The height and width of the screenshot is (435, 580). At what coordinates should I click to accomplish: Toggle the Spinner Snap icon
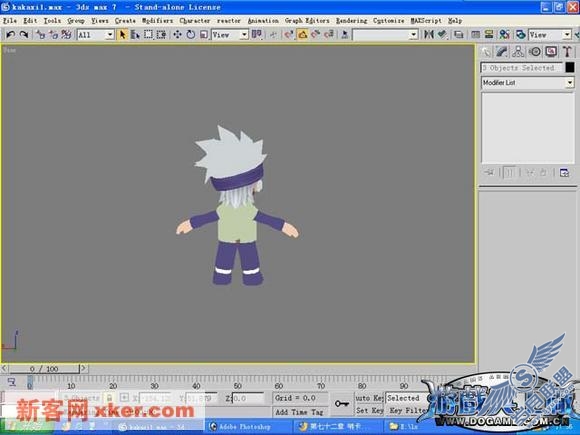(329, 34)
